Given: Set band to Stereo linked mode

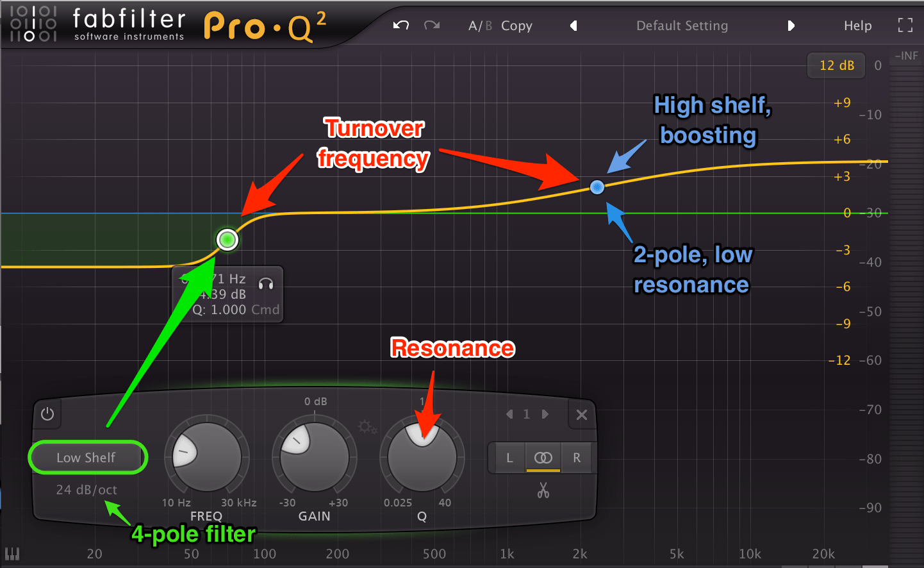Looking at the screenshot, I should (543, 458).
